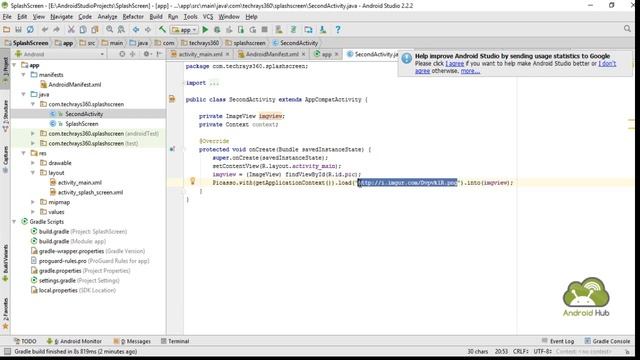This screenshot has width=640, height=360.
Task: Expand the androidTest package node
Action: point(33,133)
